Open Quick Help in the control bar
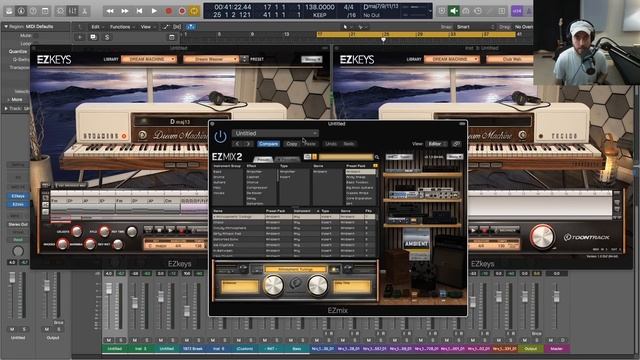Screen dimensions: 640x360 [x=33, y=11]
